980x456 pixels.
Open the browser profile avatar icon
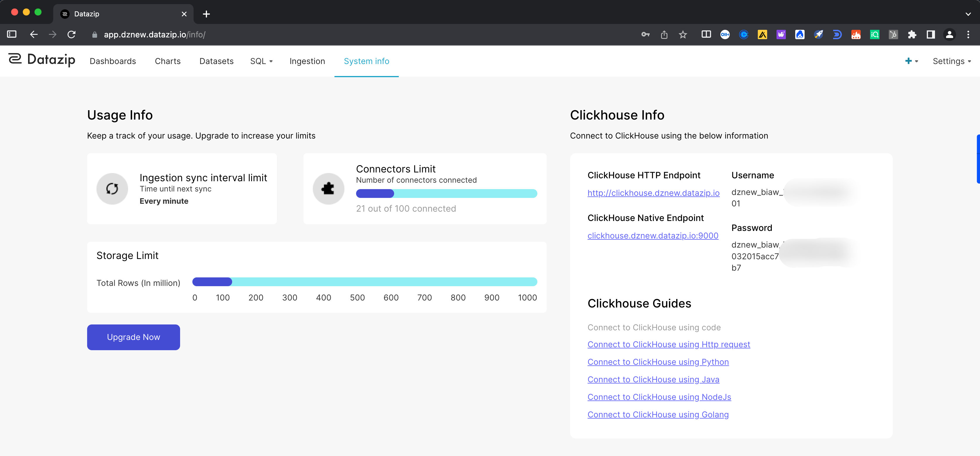[949, 34]
